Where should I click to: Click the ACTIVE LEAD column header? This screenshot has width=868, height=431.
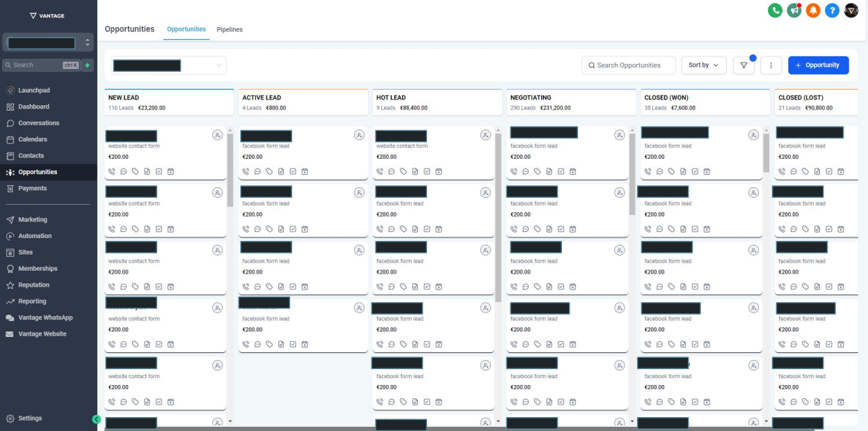coord(303,102)
